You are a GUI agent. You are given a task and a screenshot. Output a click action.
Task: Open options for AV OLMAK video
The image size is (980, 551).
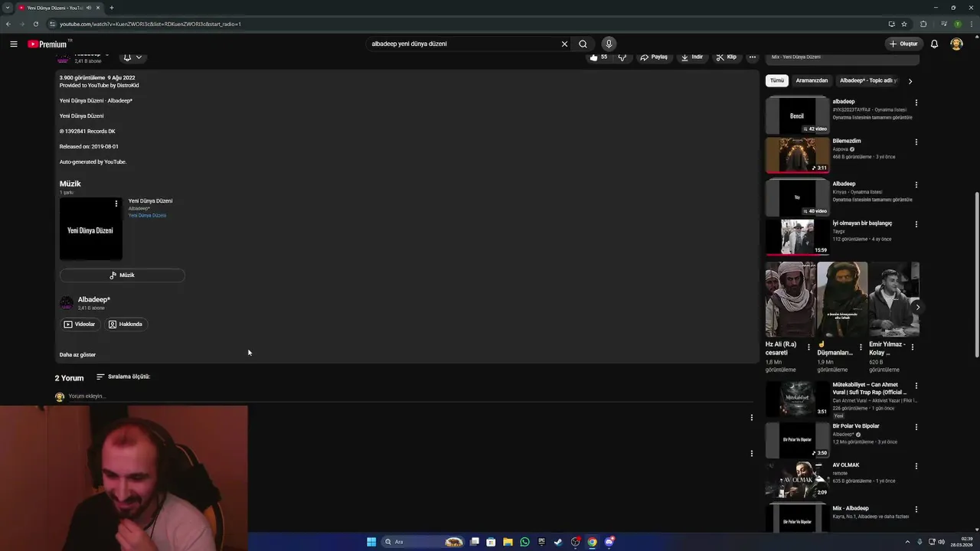tap(916, 466)
